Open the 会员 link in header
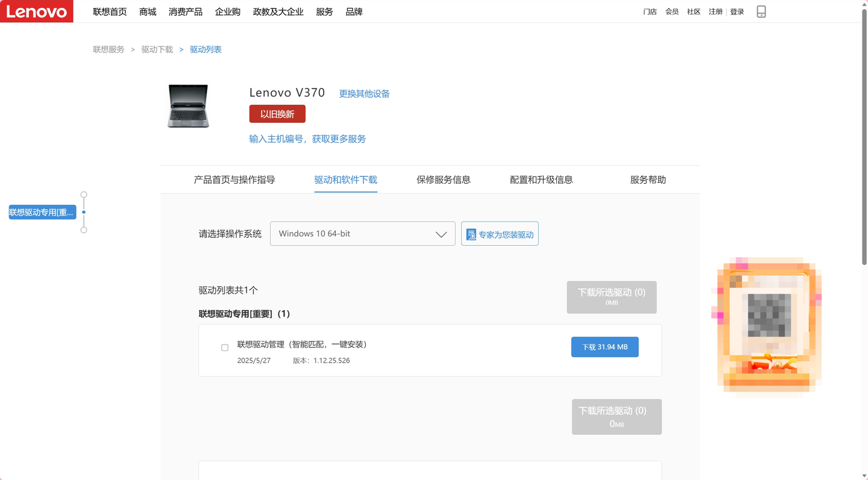 (672, 12)
